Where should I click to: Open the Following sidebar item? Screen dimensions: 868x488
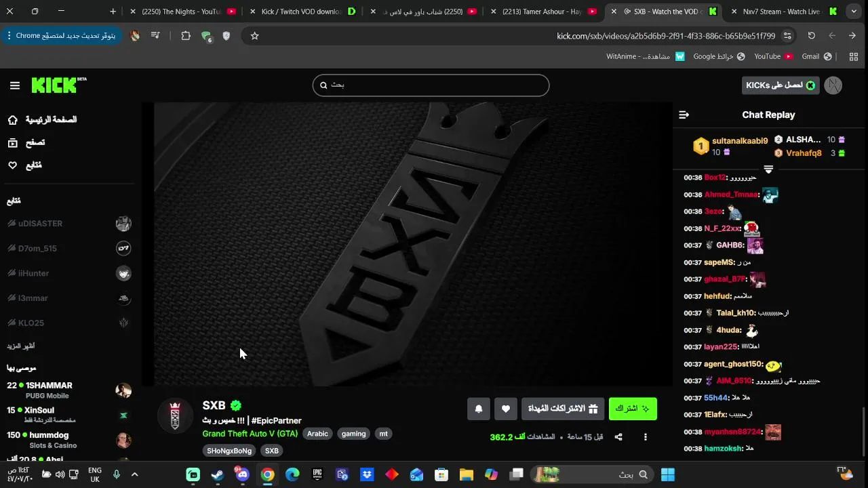tap(25, 165)
